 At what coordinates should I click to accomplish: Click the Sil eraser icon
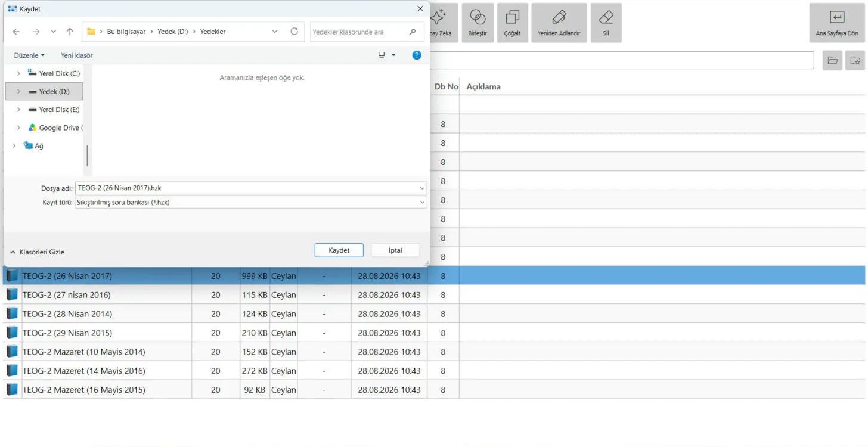pyautogui.click(x=606, y=17)
